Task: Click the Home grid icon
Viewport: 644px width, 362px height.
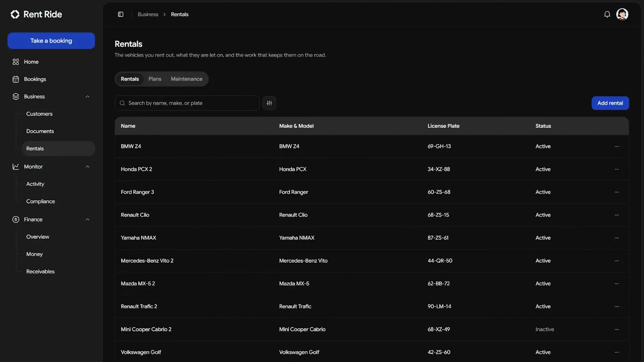Action: coord(16,62)
